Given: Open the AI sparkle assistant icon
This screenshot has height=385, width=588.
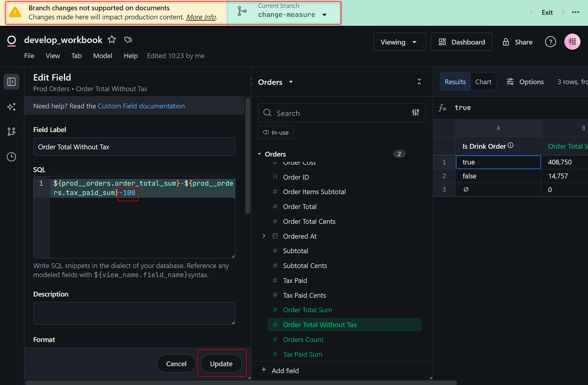Looking at the screenshot, I should click(x=11, y=107).
